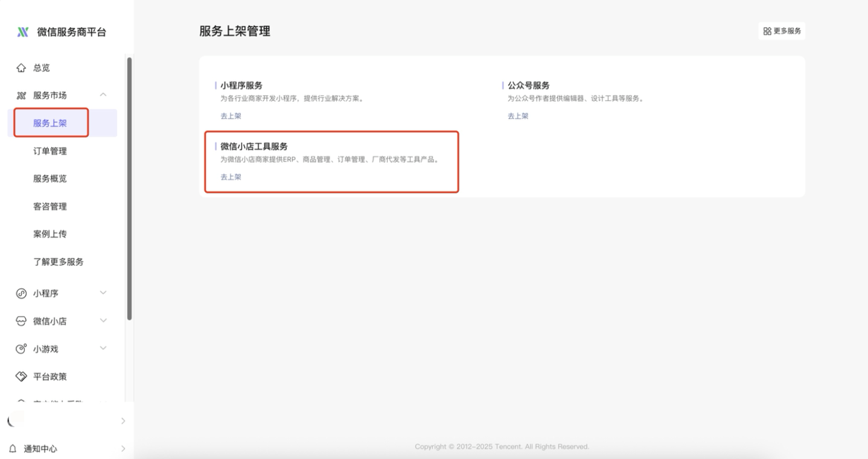Click the grid icon in 更多服务 button
868x459 pixels.
(x=767, y=31)
